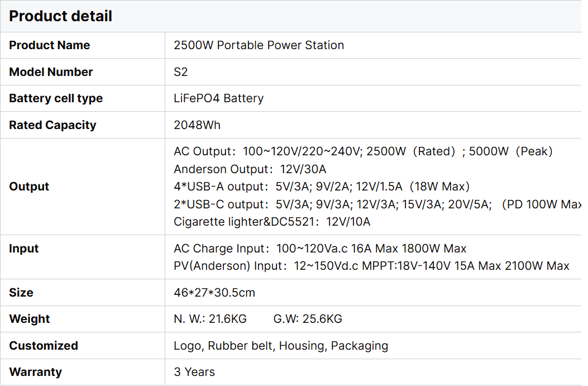Screen dimensions: 588x386
Task: Select the Product Name label cell
Action: (50, 45)
